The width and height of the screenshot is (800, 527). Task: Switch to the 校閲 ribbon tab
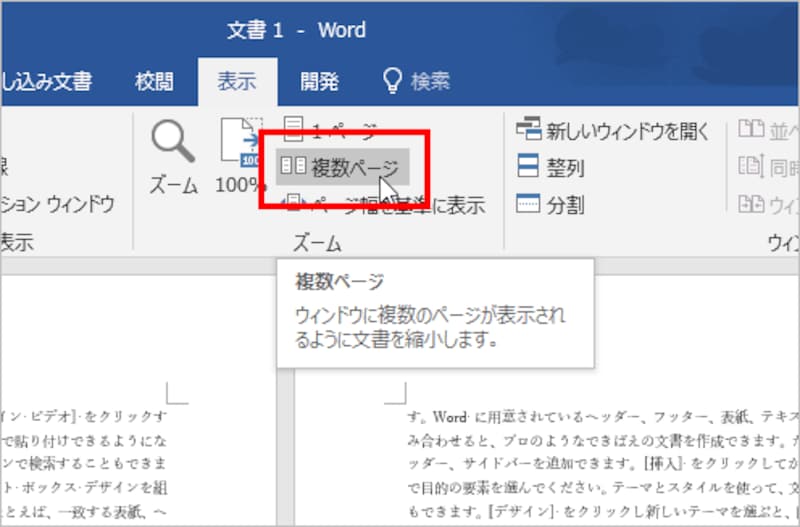coord(155,82)
